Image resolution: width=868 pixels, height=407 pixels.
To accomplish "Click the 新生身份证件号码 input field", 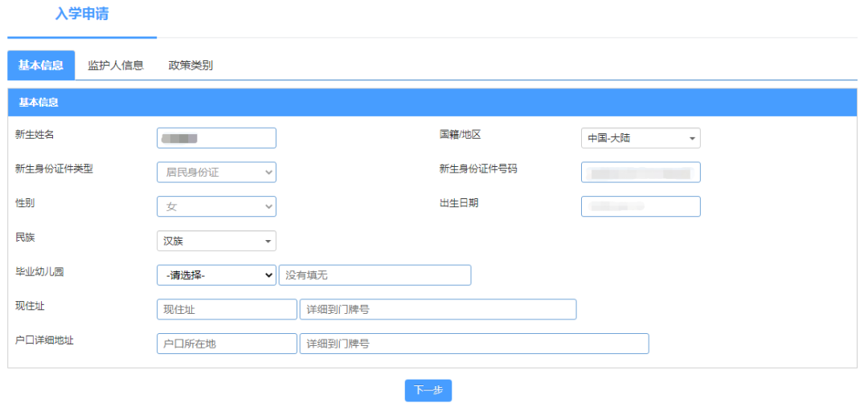I will click(640, 173).
